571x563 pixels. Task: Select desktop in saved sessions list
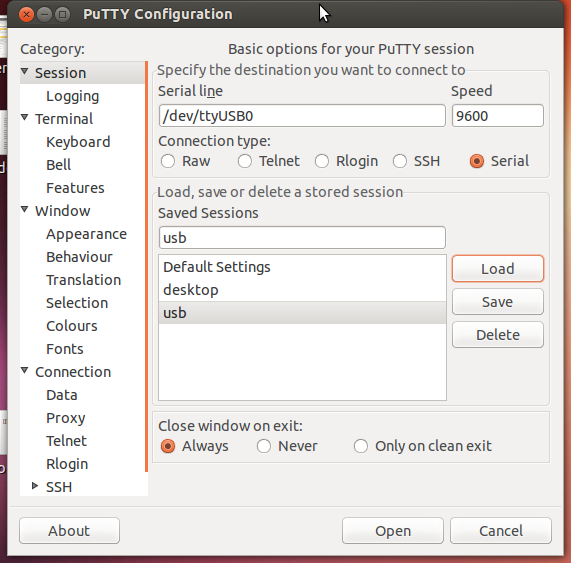302,290
